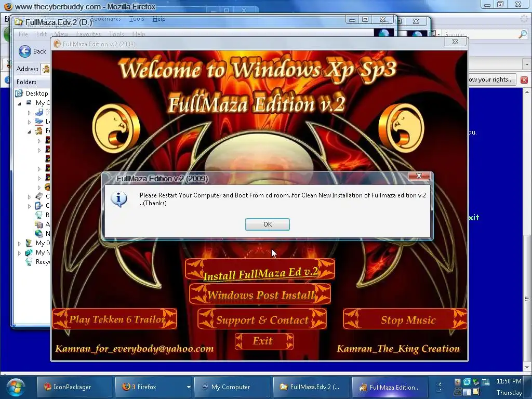This screenshot has width=532, height=399.
Task: Collapse the My Computer node in Folders tree
Action: [x=19, y=103]
